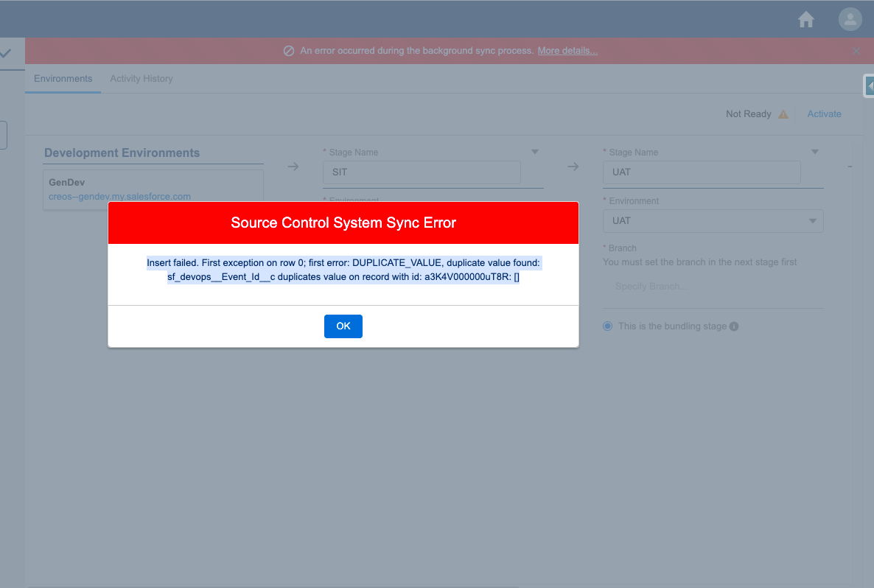Click the branch next-stage instruction text
Viewport: 874px width, 588px height.
point(699,262)
